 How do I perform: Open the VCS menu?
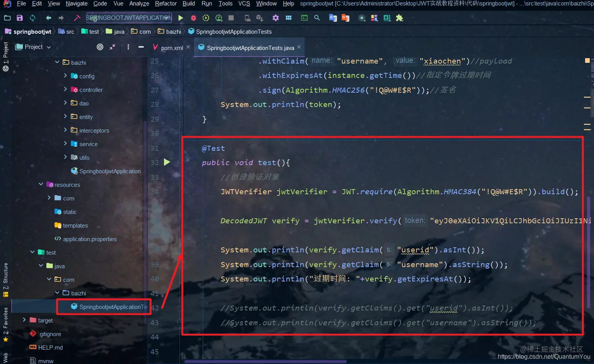click(244, 4)
